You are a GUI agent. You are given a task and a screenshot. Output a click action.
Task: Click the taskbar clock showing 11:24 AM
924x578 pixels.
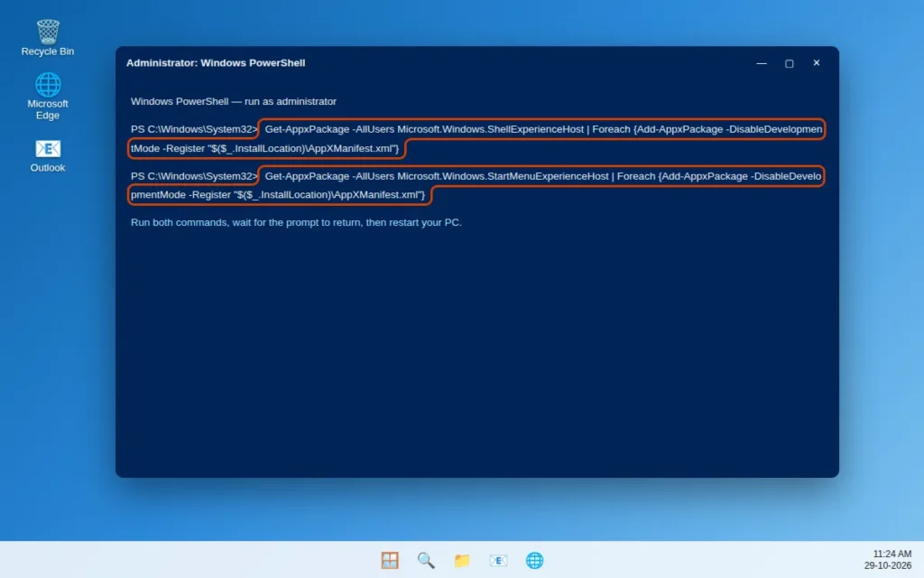tap(892, 554)
